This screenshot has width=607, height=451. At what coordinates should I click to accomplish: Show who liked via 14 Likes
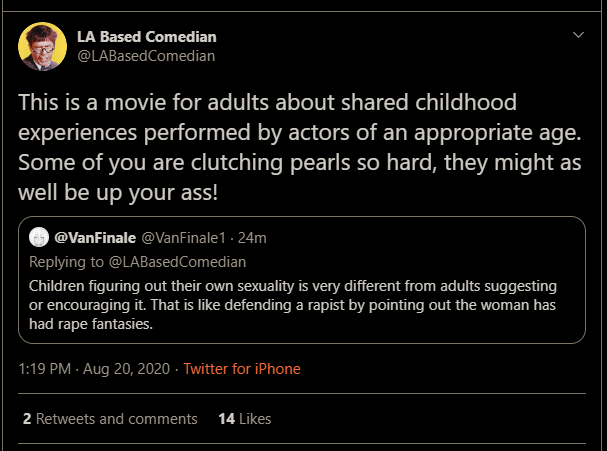point(245,419)
